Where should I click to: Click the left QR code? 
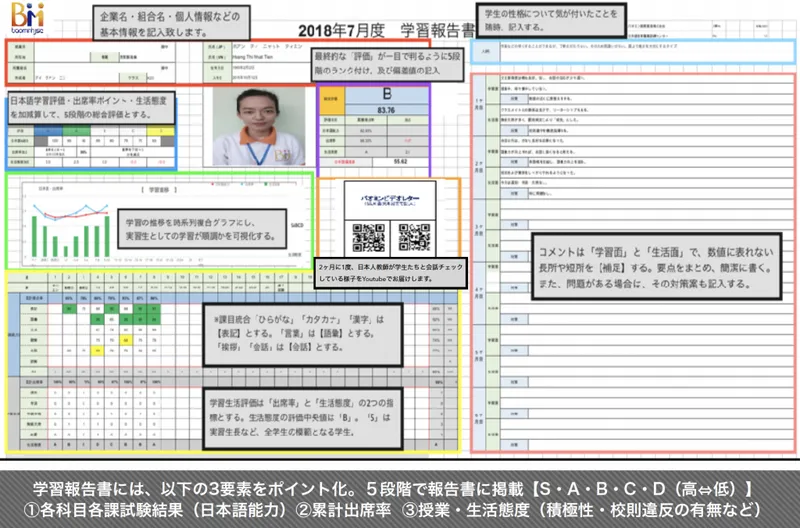[x=368, y=237]
